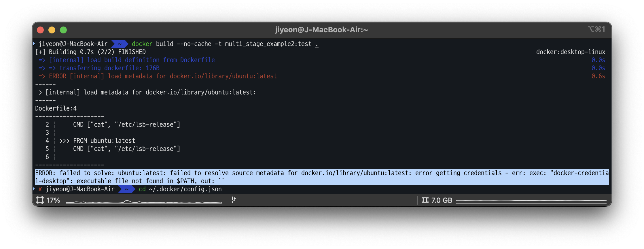Click the 17% CPU value
Image resolution: width=644 pixels, height=249 pixels.
pyautogui.click(x=53, y=200)
